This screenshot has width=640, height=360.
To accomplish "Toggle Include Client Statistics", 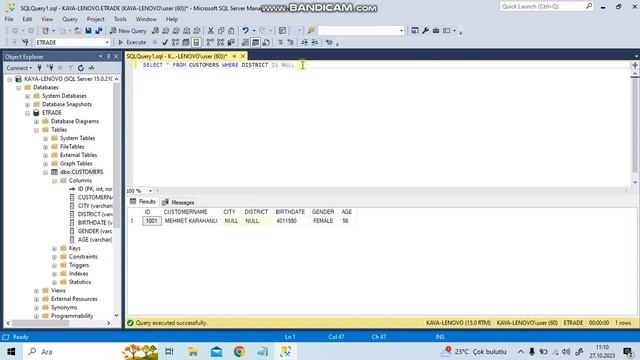I will (231, 42).
